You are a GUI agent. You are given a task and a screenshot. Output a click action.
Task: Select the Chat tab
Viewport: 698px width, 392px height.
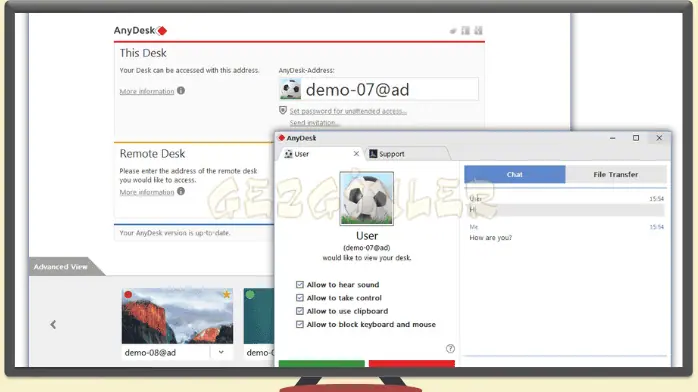515,174
